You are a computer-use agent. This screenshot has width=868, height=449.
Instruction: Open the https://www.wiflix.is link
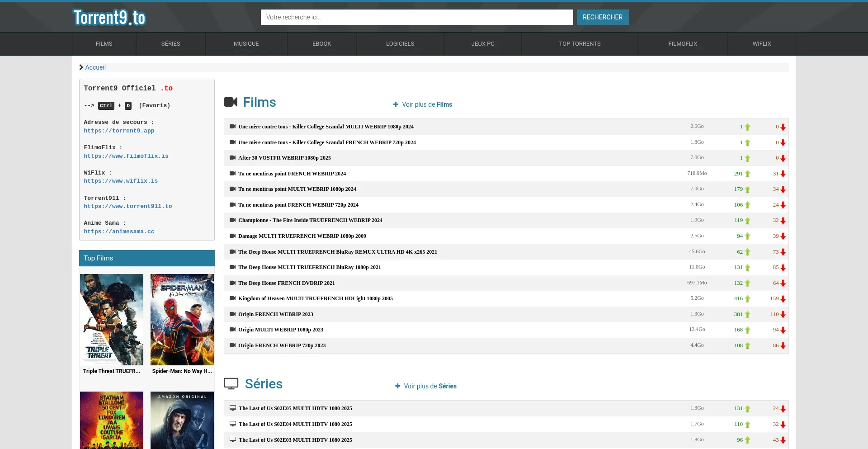click(x=121, y=181)
